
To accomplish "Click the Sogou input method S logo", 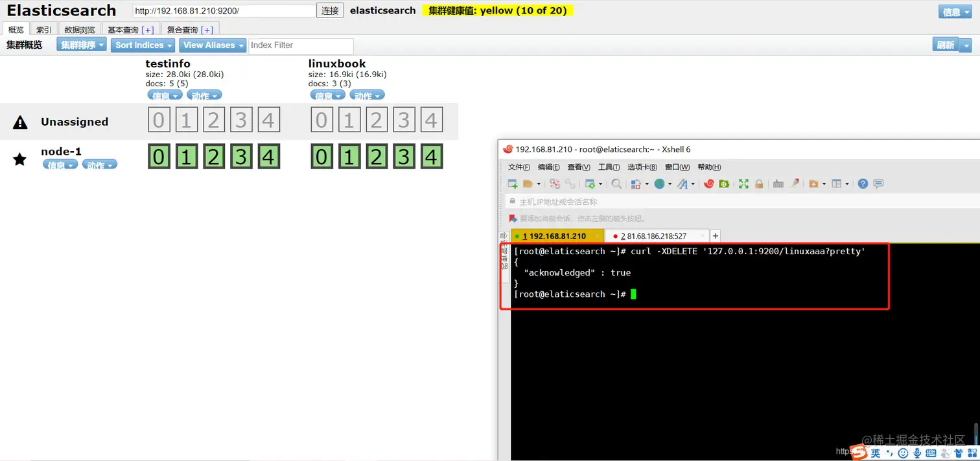I will click(x=859, y=452).
